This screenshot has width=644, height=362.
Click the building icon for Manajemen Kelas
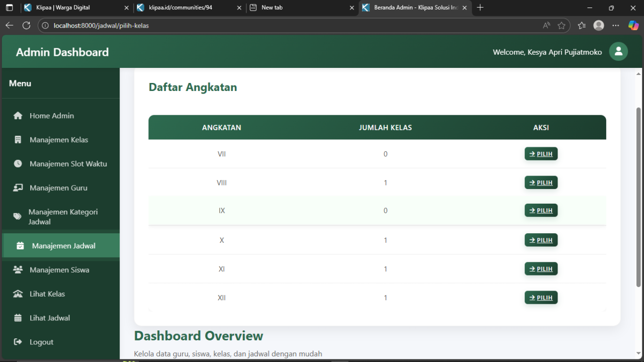(18, 140)
